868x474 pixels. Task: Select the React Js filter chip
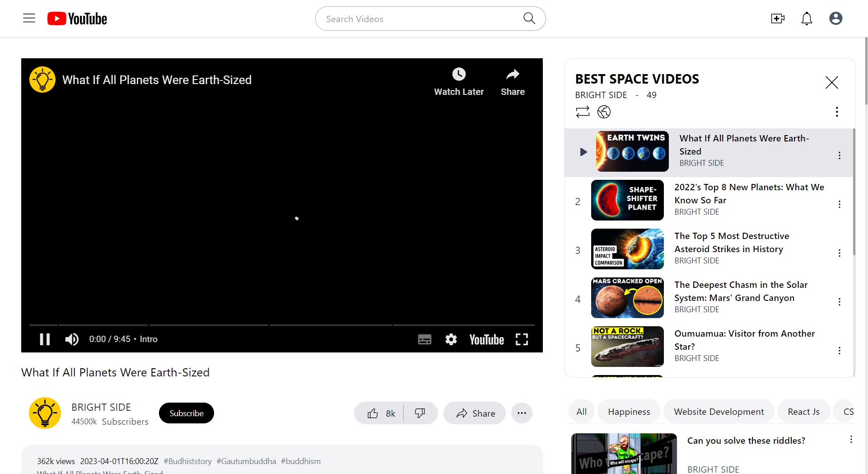[x=803, y=412]
